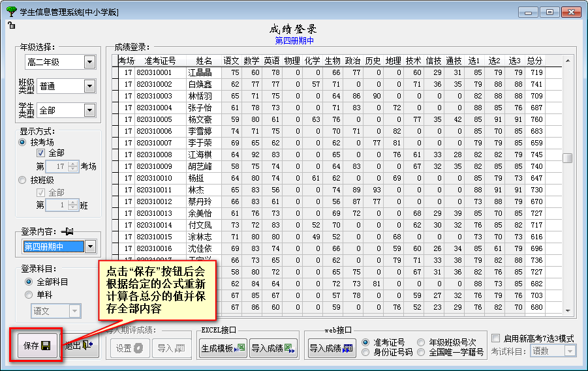
Task: Select the row for student 江晶晶
Action: pyautogui.click(x=200, y=72)
